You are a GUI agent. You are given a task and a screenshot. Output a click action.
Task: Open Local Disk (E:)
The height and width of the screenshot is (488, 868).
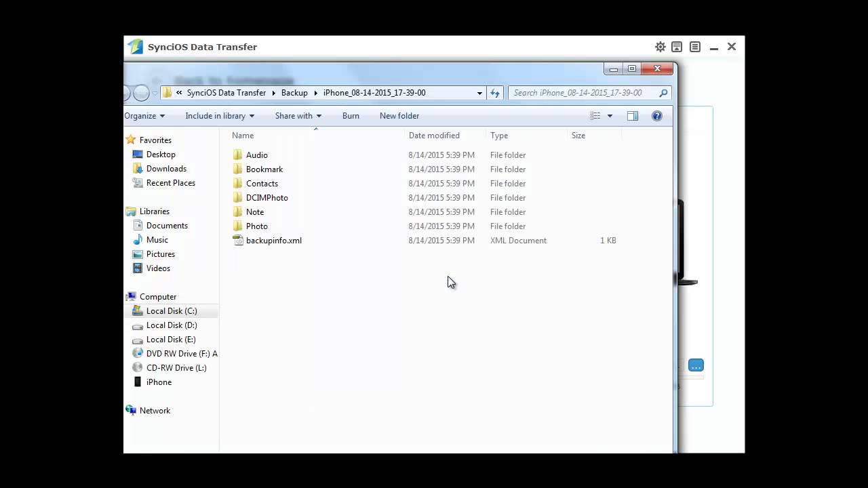click(x=171, y=340)
